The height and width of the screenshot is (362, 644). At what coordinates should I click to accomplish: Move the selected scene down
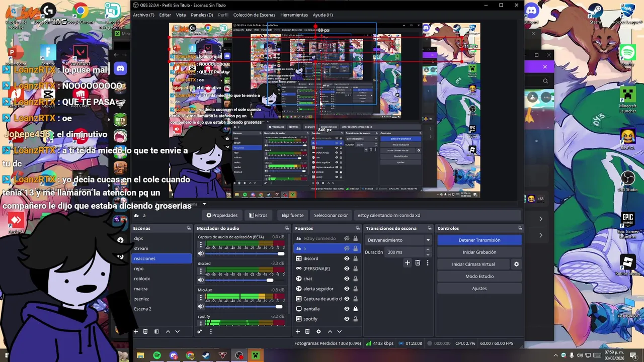pos(177,331)
